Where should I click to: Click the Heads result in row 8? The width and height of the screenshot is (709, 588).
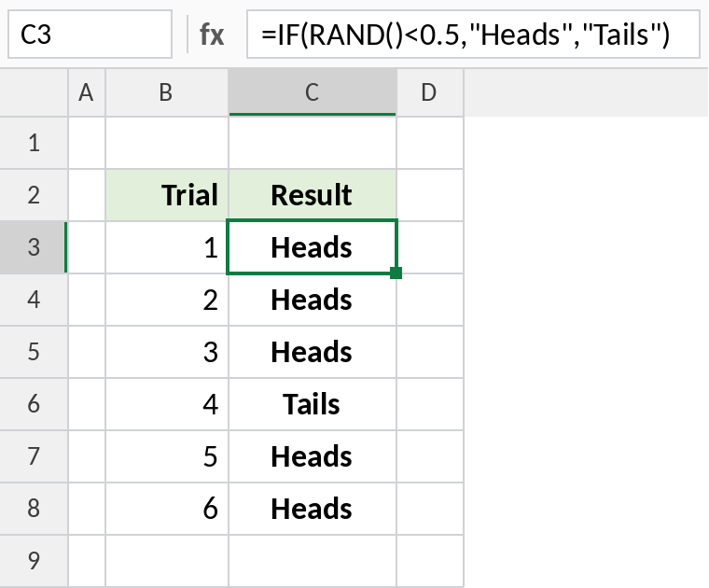click(x=313, y=509)
